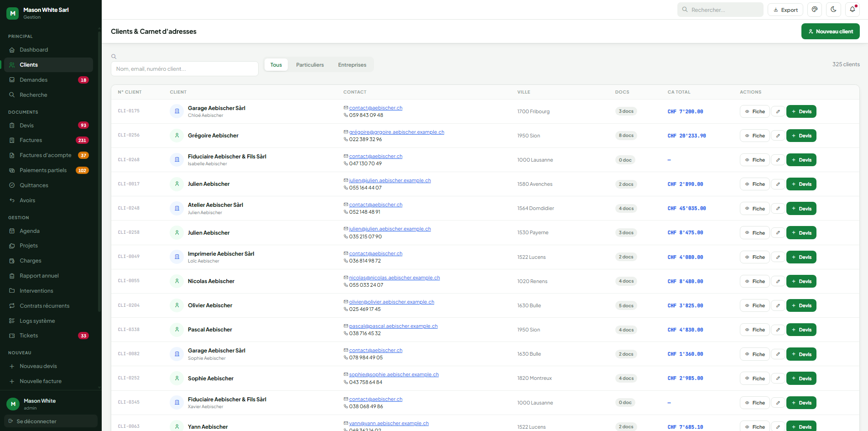The image size is (868, 431).
Task: Select the Tous tab
Action: click(276, 65)
